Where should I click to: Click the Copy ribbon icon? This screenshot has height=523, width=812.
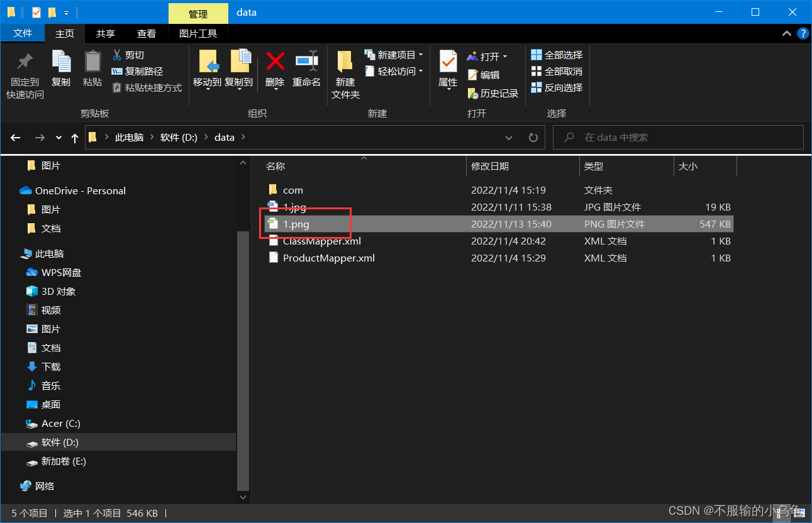(61, 62)
